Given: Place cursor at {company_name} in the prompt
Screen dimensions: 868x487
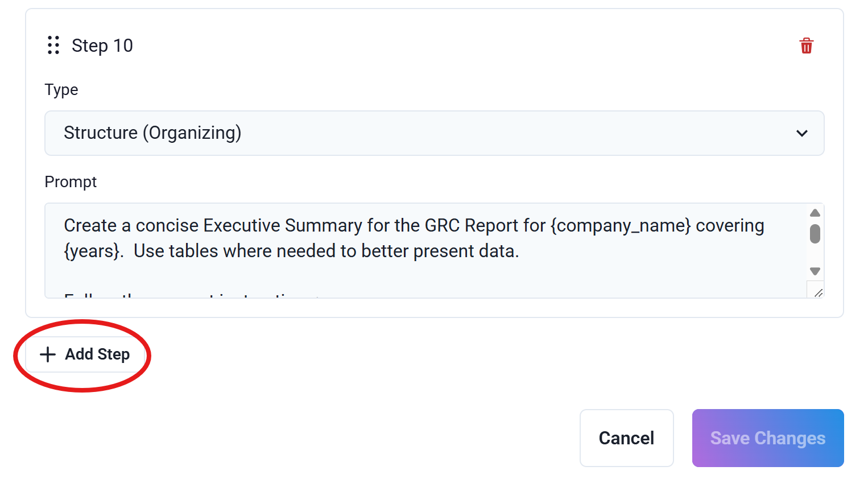Looking at the screenshot, I should (621, 225).
